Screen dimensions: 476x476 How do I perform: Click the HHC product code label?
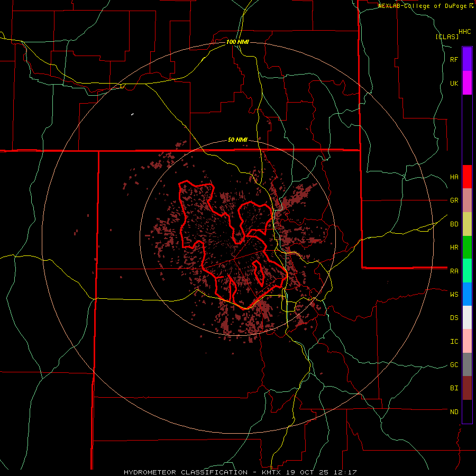464,32
